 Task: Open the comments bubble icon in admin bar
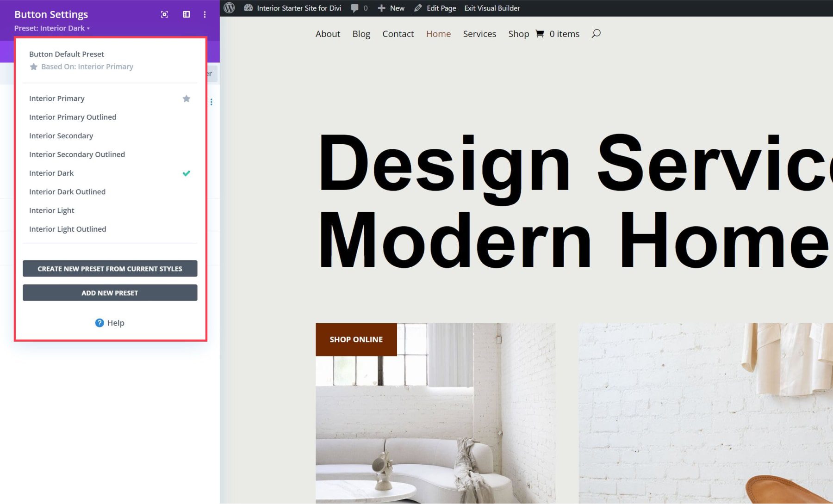(x=355, y=8)
